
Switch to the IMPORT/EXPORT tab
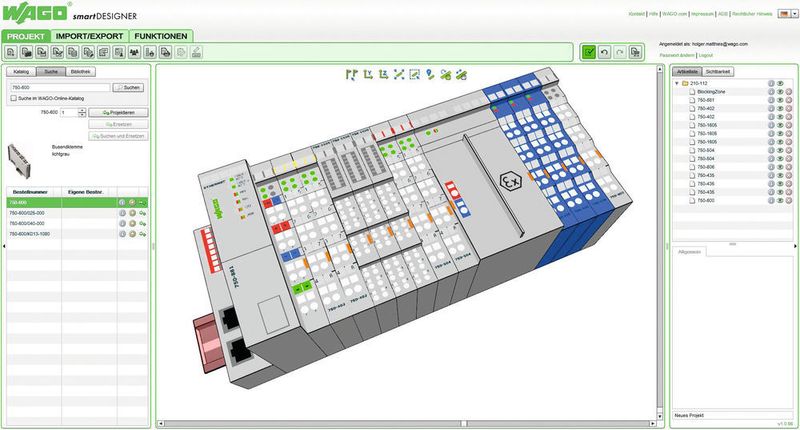click(89, 36)
